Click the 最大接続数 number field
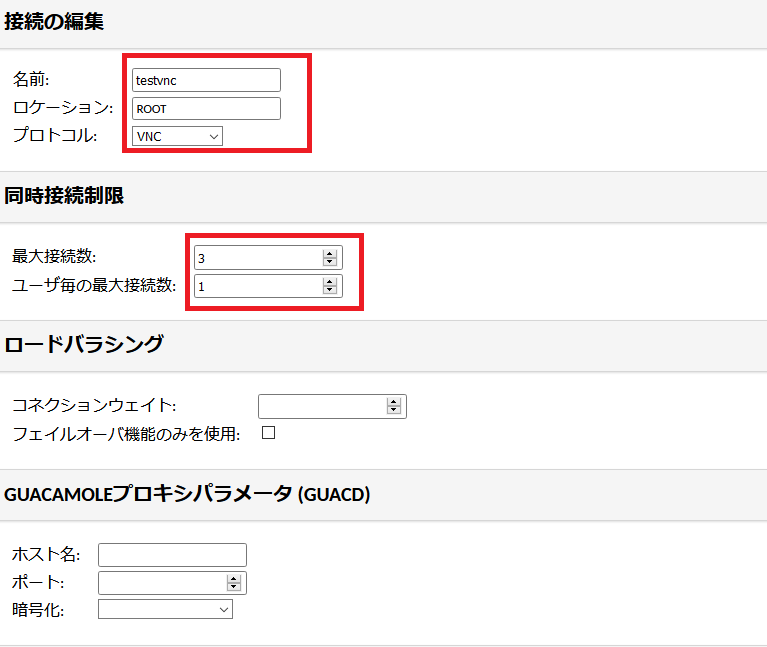The height and width of the screenshot is (647, 767). [268, 258]
